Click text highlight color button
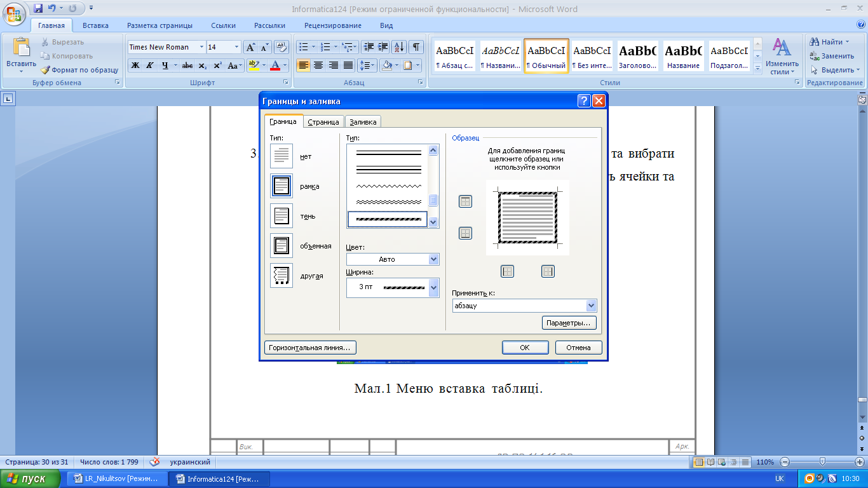868x488 pixels. point(254,65)
